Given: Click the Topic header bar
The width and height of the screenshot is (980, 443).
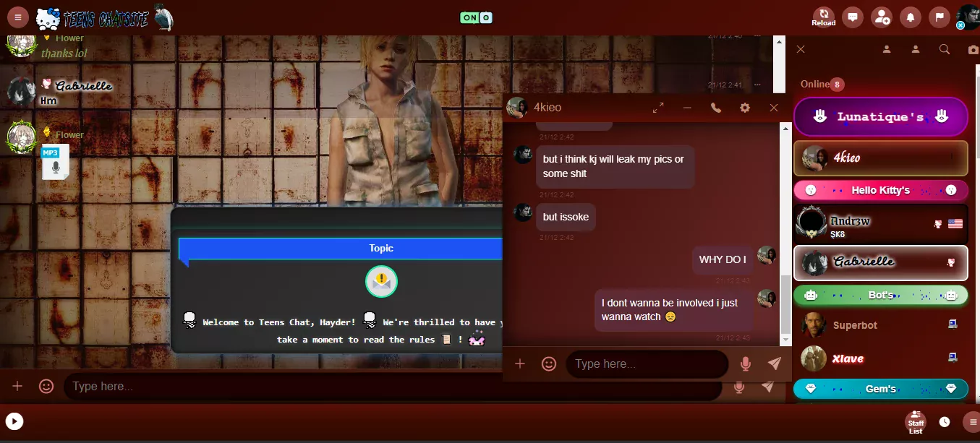Looking at the screenshot, I should tap(340, 249).
